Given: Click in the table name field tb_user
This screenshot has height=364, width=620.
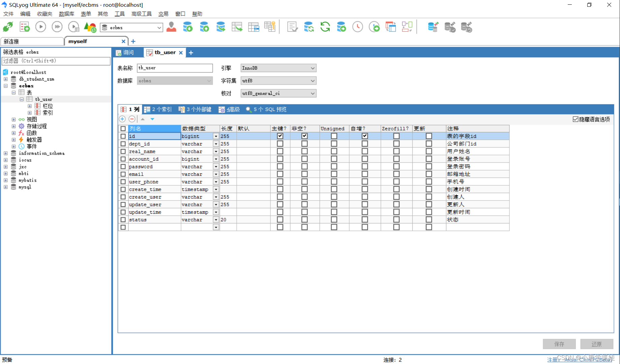Looking at the screenshot, I should click(175, 68).
